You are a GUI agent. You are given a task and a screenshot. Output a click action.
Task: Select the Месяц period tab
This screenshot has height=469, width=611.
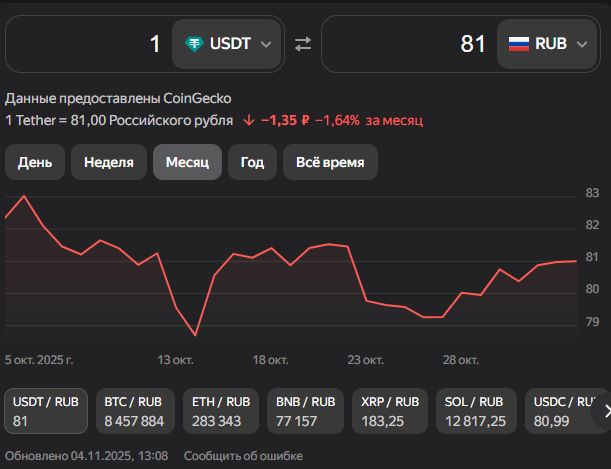point(187,162)
